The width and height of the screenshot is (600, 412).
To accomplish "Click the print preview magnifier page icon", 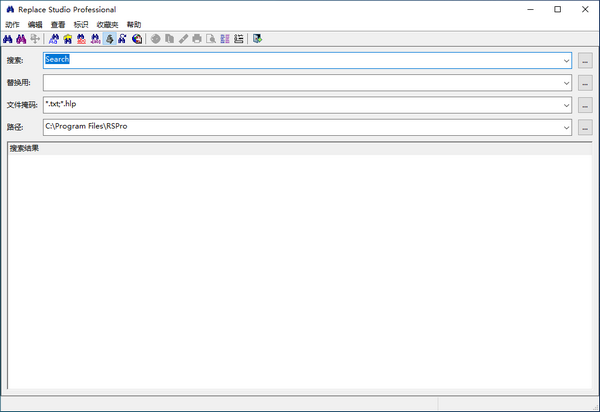I will (x=211, y=39).
